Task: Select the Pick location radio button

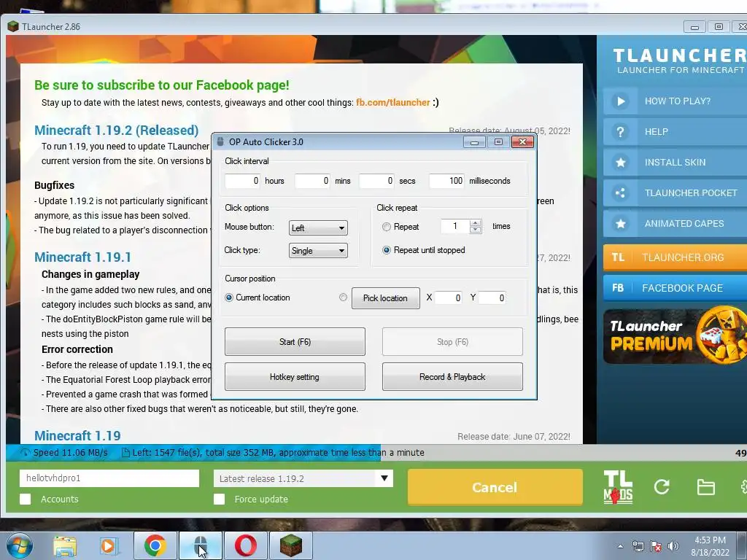Action: (343, 297)
